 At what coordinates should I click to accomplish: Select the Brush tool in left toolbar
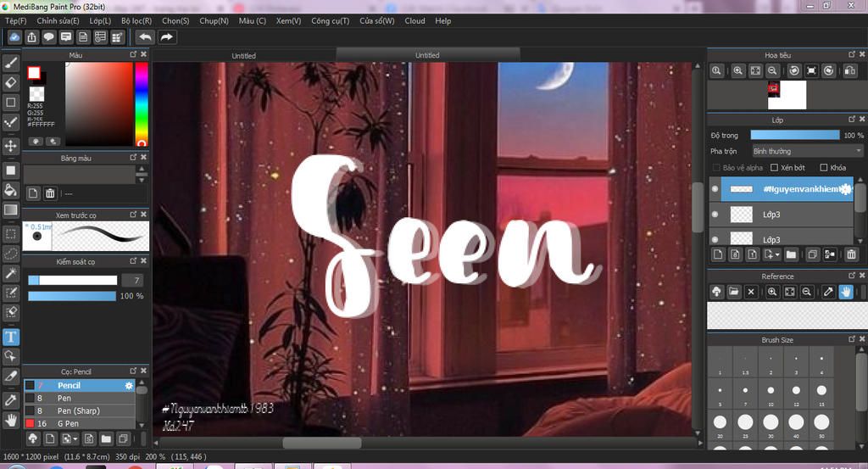click(x=10, y=62)
